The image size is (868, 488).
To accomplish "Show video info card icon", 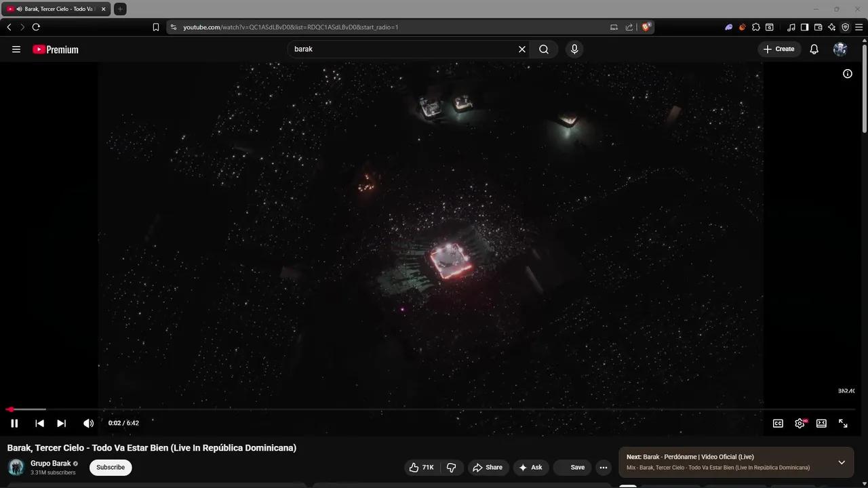I will [848, 74].
